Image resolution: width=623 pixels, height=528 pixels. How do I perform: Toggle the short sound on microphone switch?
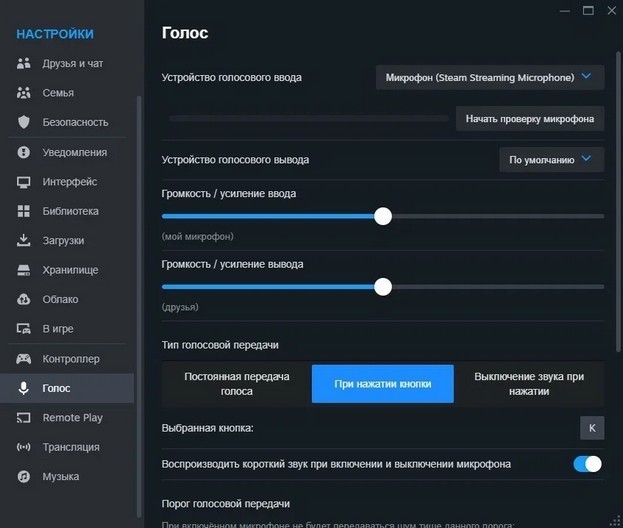coord(587,464)
